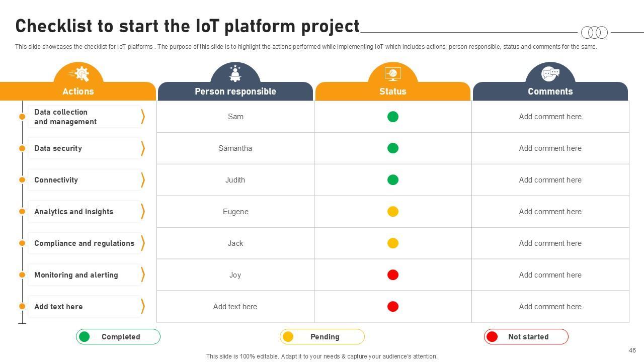
Task: Click the orange bullet beside Compliance and regulations
Action: (22, 243)
